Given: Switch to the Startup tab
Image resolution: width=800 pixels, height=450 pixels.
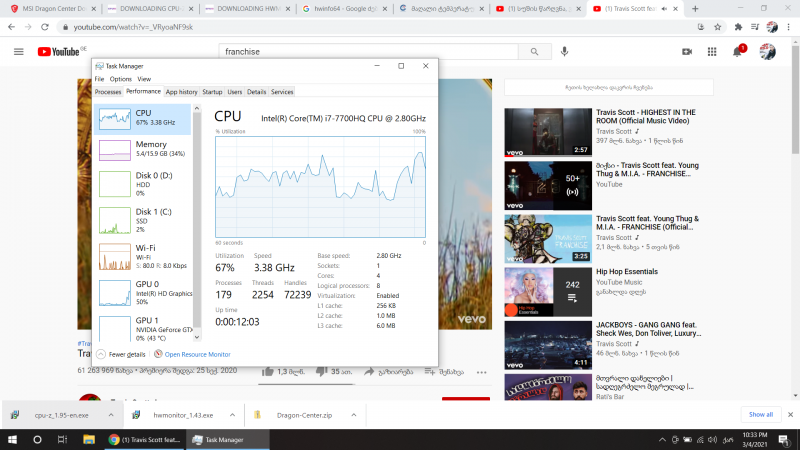Looking at the screenshot, I should tap(212, 92).
